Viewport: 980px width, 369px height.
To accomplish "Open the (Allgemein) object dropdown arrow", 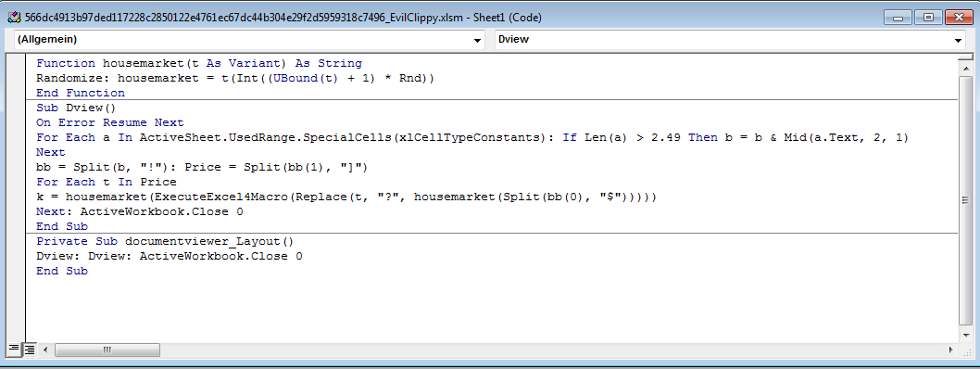I will 478,40.
